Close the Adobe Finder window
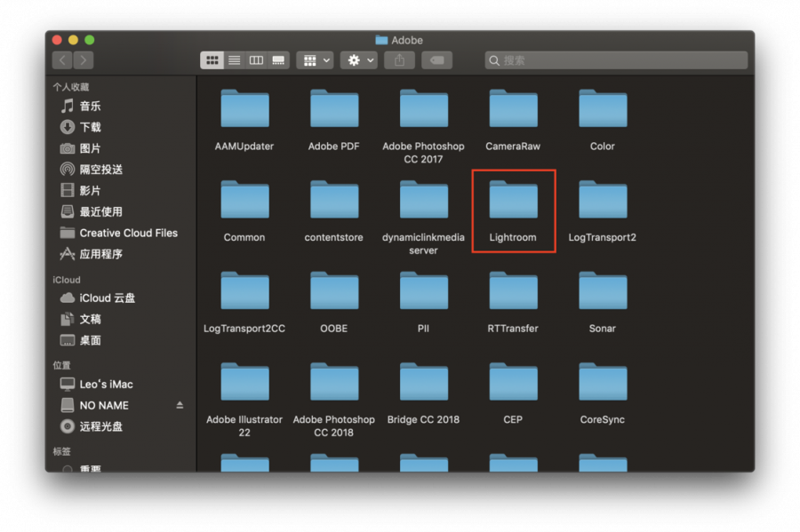 pos(57,40)
